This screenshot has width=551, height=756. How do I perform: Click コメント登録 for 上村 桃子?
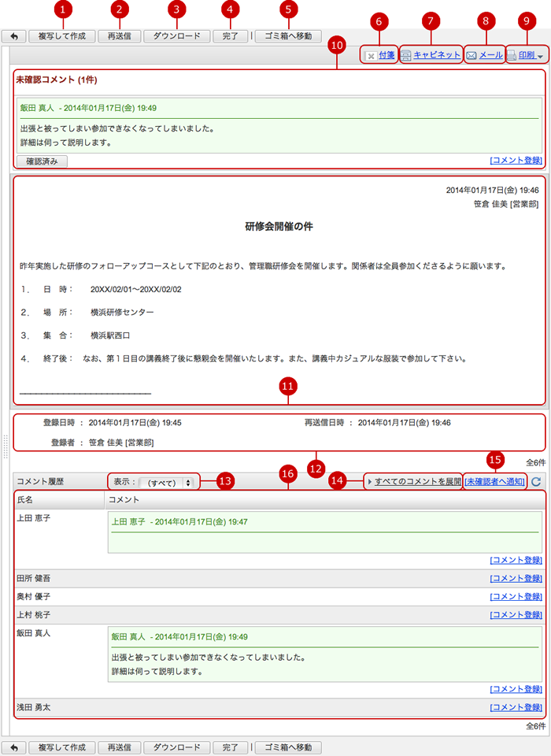click(x=516, y=615)
